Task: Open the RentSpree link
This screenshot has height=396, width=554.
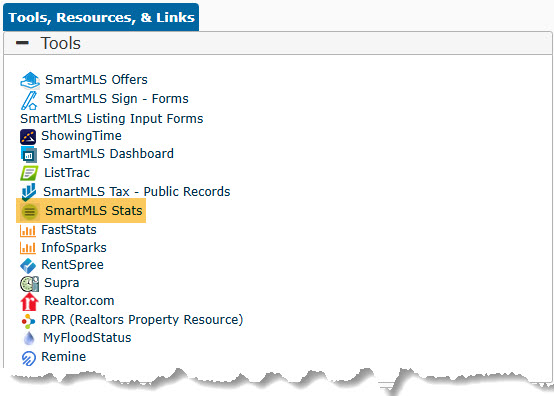Action: [x=72, y=265]
